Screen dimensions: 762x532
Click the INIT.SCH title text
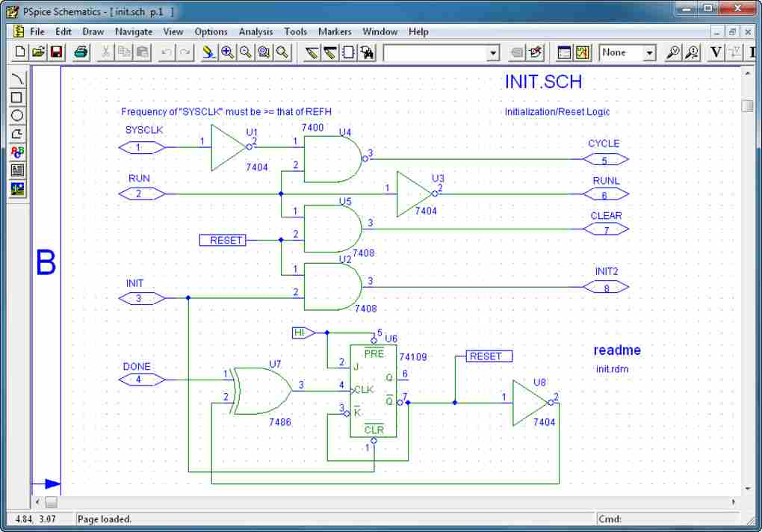click(543, 81)
